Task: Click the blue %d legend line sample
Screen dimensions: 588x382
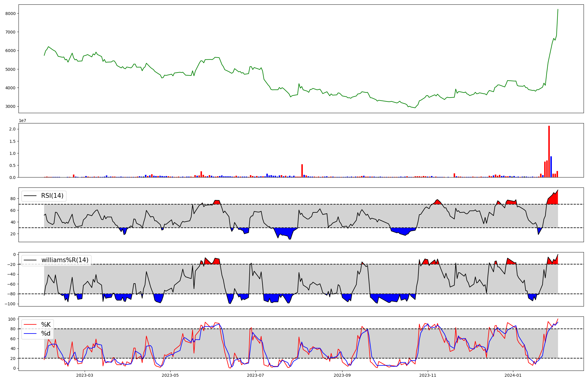Action: pos(30,334)
